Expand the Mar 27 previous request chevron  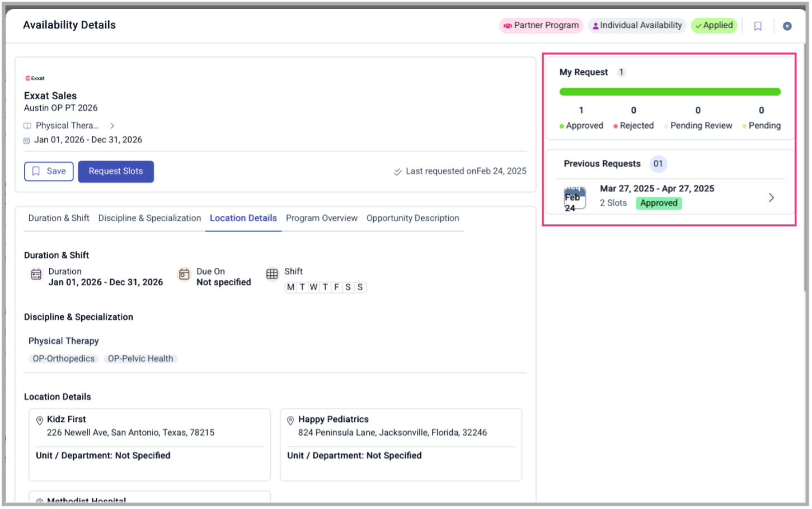771,197
